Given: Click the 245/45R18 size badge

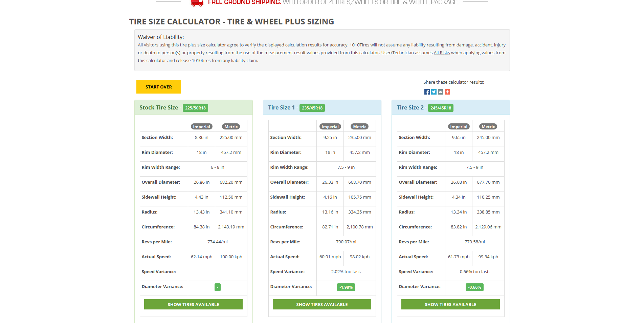Looking at the screenshot, I should point(441,108).
